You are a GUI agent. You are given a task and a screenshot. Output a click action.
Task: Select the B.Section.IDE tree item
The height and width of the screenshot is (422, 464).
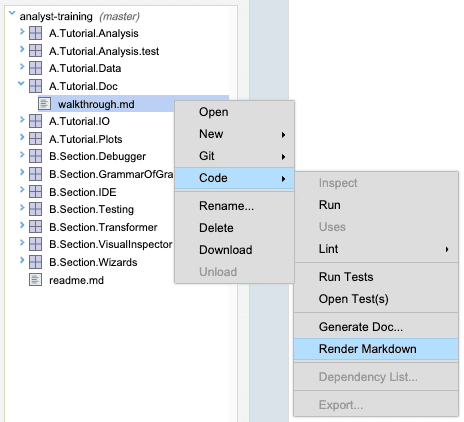click(x=83, y=192)
